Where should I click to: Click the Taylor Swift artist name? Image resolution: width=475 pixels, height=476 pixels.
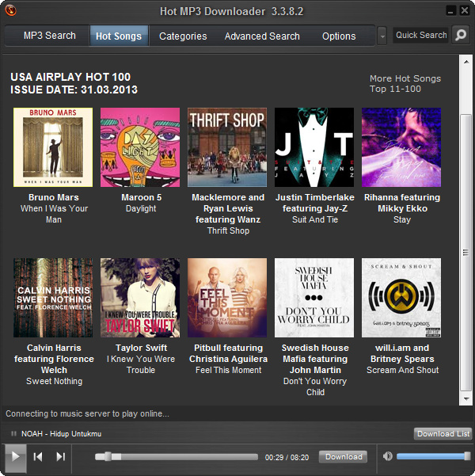(x=141, y=348)
